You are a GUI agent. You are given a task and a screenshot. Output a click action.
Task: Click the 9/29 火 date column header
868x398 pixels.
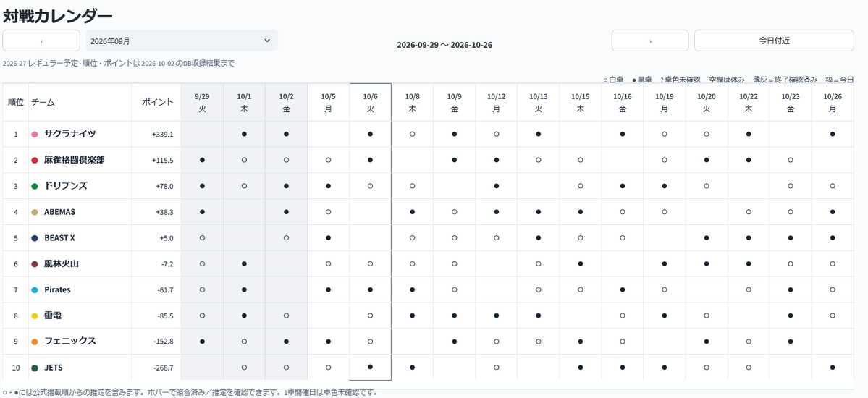point(202,103)
